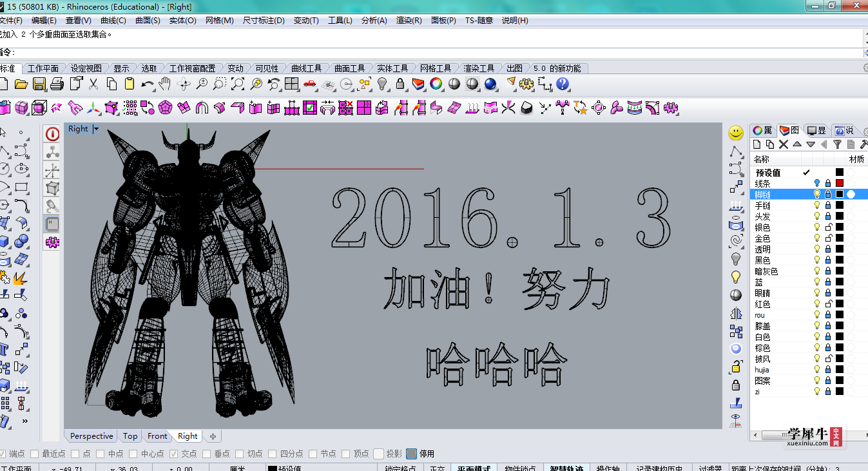Open the color wheel material icon in top toolbar
The width and height of the screenshot is (868, 471).
(436, 84)
